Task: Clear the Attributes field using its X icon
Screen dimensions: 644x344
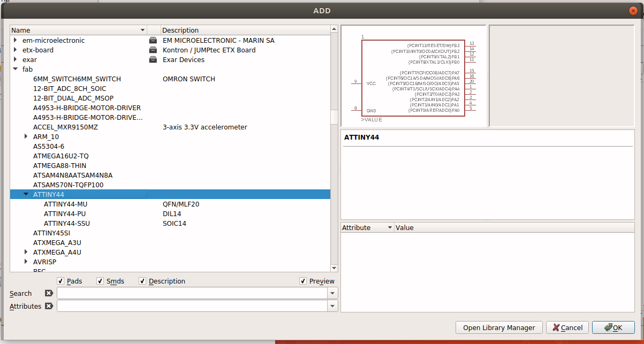Action: coord(49,306)
